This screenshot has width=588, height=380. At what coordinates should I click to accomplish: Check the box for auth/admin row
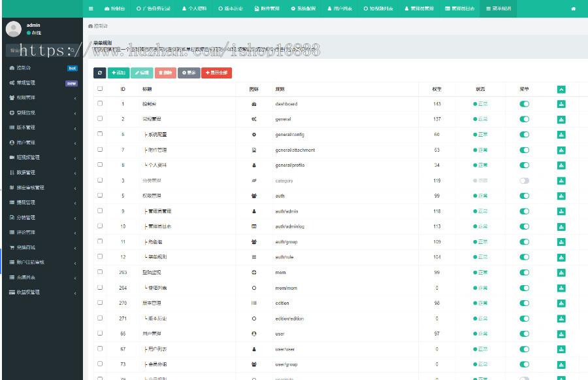(100, 211)
